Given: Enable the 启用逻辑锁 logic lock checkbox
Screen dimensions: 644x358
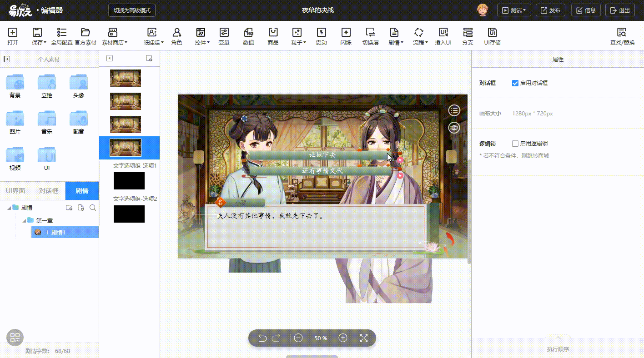Looking at the screenshot, I should coord(515,143).
